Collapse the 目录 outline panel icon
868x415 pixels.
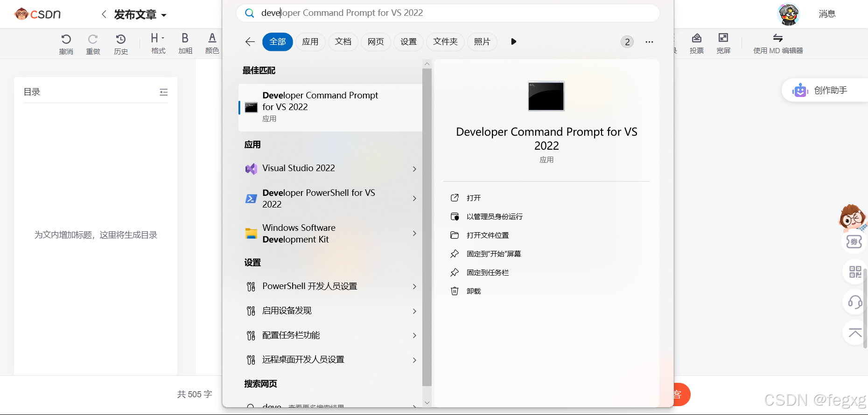point(164,92)
